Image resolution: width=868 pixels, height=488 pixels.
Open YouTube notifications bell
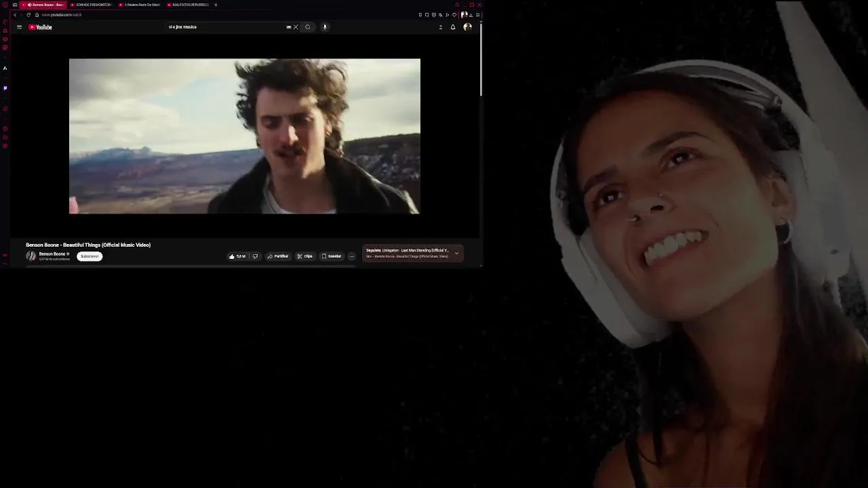click(453, 27)
